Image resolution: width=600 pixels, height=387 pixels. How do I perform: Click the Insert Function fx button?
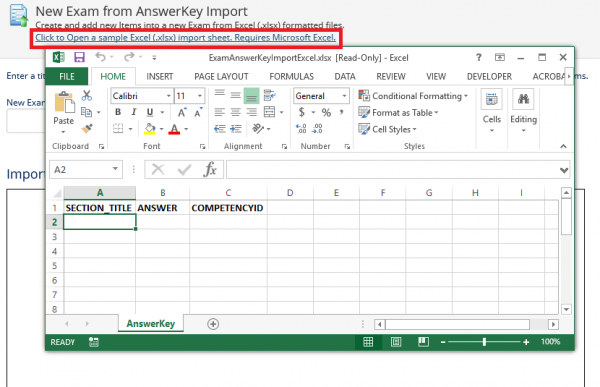pyautogui.click(x=210, y=169)
